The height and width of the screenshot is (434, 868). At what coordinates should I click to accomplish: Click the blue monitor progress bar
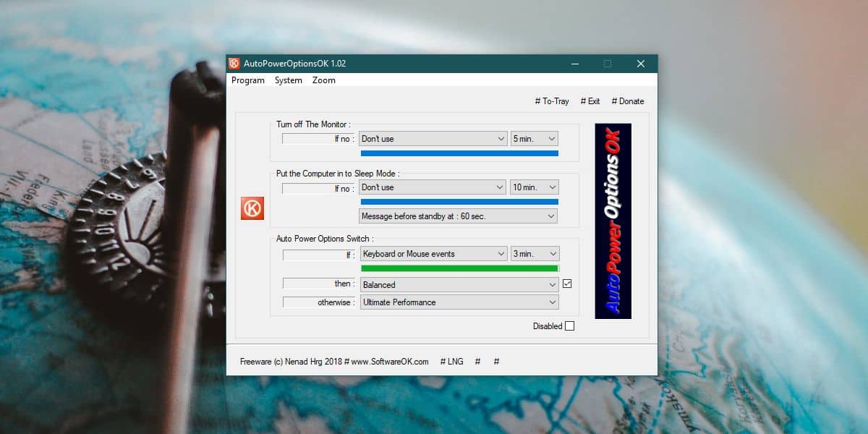click(x=459, y=153)
